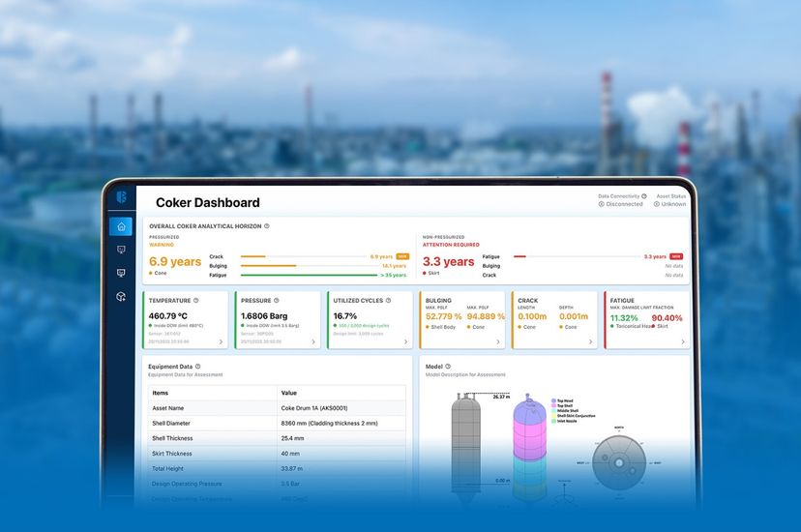
Task: Click the Items column header
Action: 161,393
